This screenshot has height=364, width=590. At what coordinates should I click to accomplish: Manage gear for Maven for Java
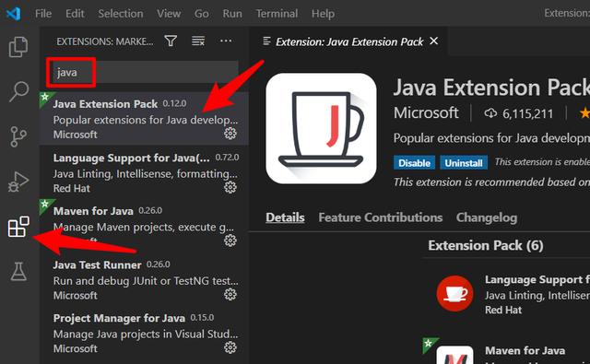[230, 241]
